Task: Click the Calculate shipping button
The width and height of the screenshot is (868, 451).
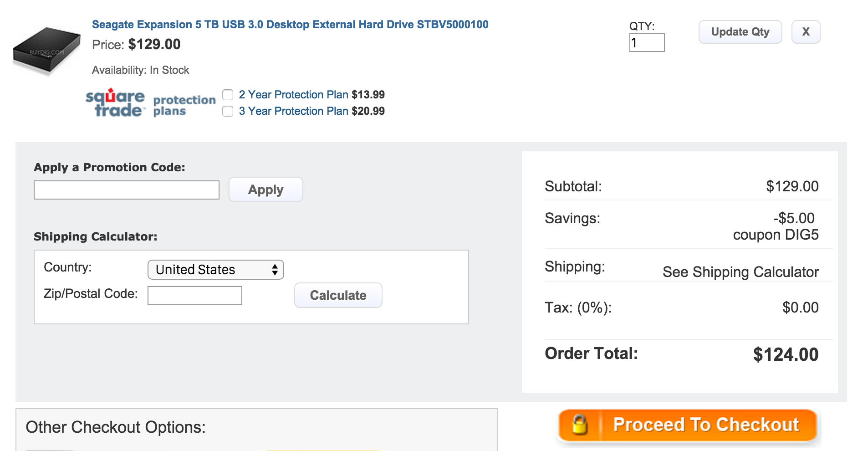Action: click(338, 295)
